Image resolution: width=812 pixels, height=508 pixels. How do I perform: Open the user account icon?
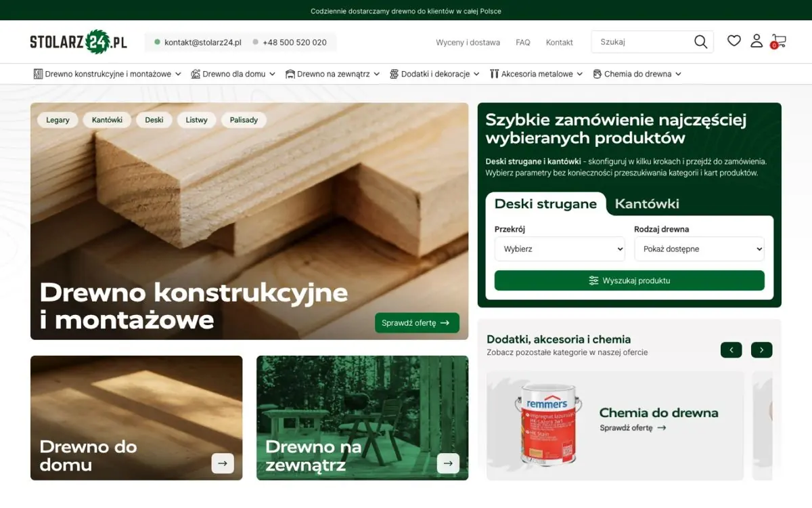pyautogui.click(x=757, y=41)
